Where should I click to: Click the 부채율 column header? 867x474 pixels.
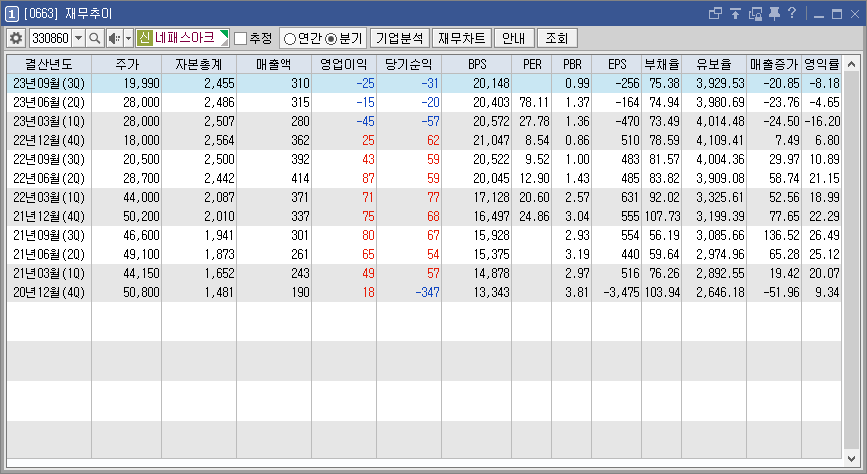pyautogui.click(x=662, y=64)
